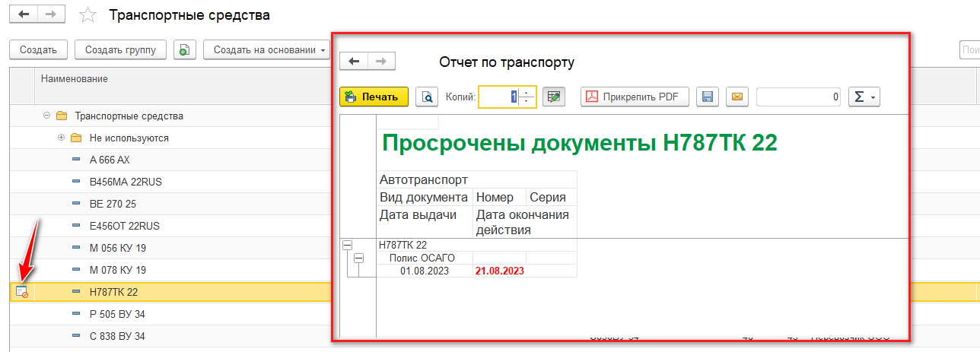Collapse the Транспортные средства folder

(x=47, y=116)
